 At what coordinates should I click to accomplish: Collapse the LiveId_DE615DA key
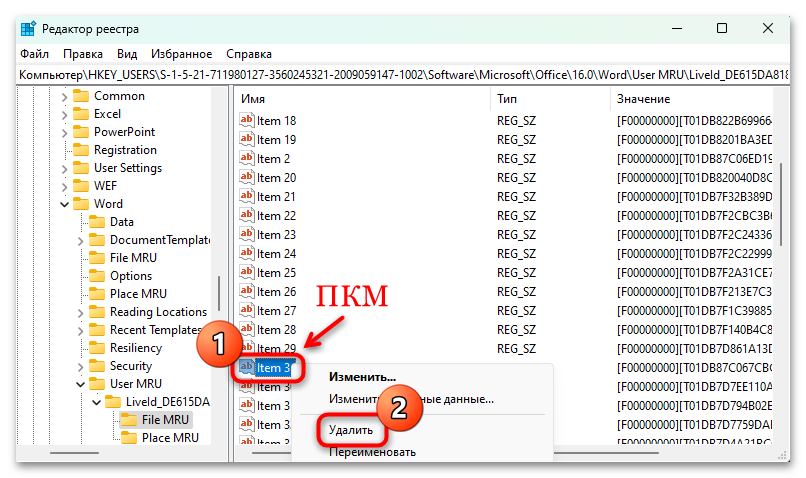[96, 402]
